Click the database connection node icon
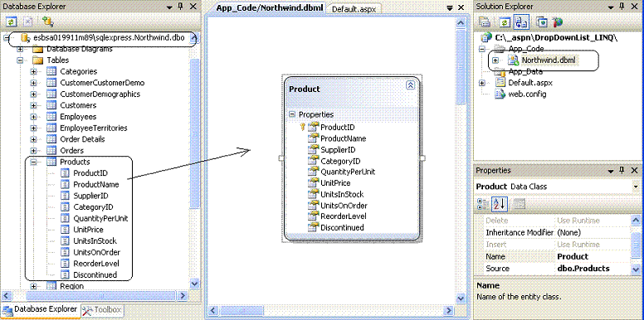Screen dimensions: 644x320 [25, 38]
